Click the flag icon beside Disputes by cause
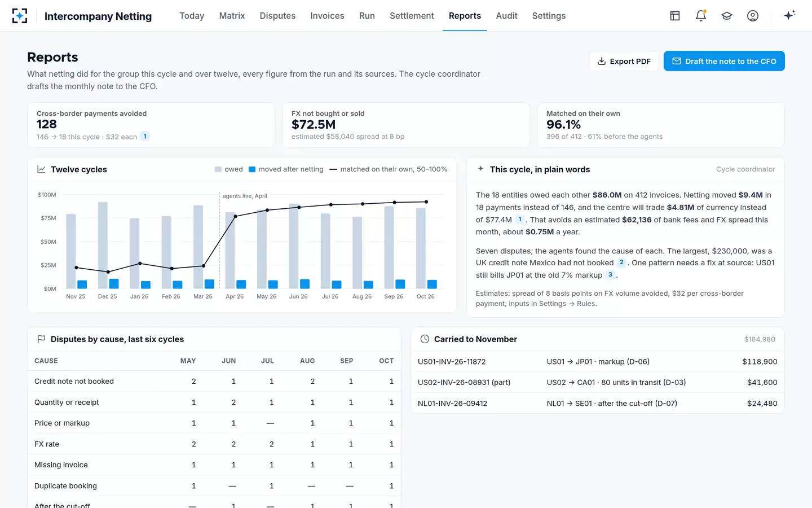Viewport: 812px width, 508px height. tap(41, 339)
